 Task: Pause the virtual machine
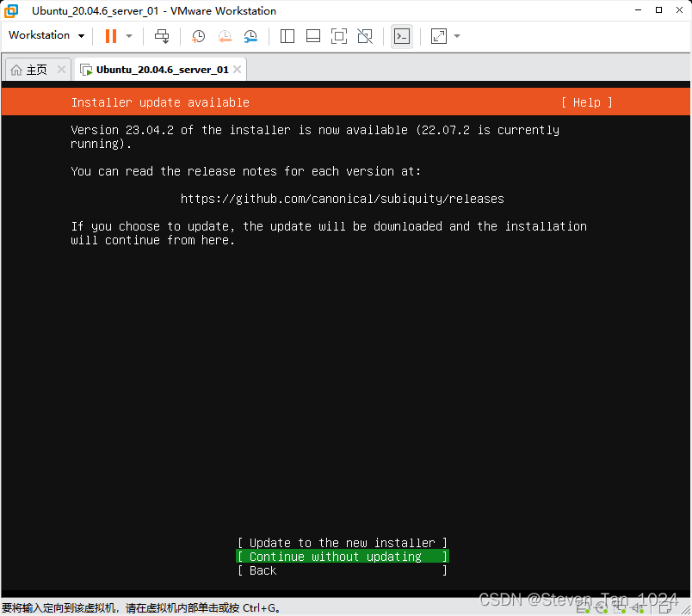tap(111, 36)
